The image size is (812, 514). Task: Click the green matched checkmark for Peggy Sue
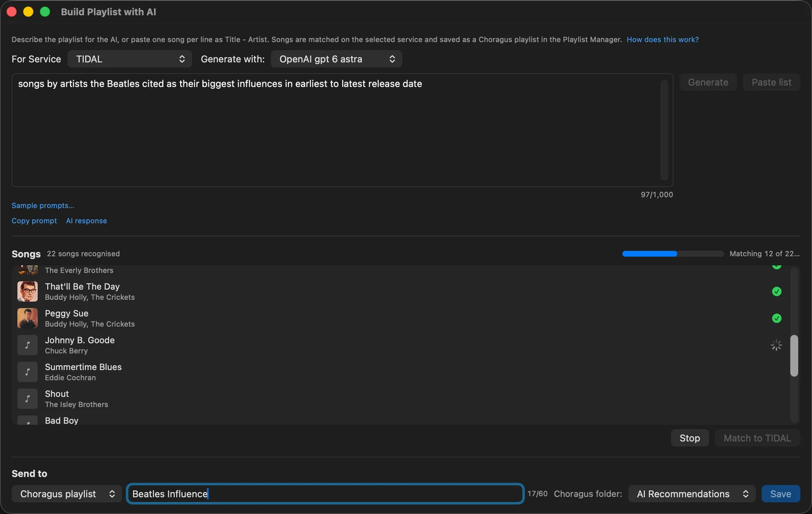click(x=776, y=318)
